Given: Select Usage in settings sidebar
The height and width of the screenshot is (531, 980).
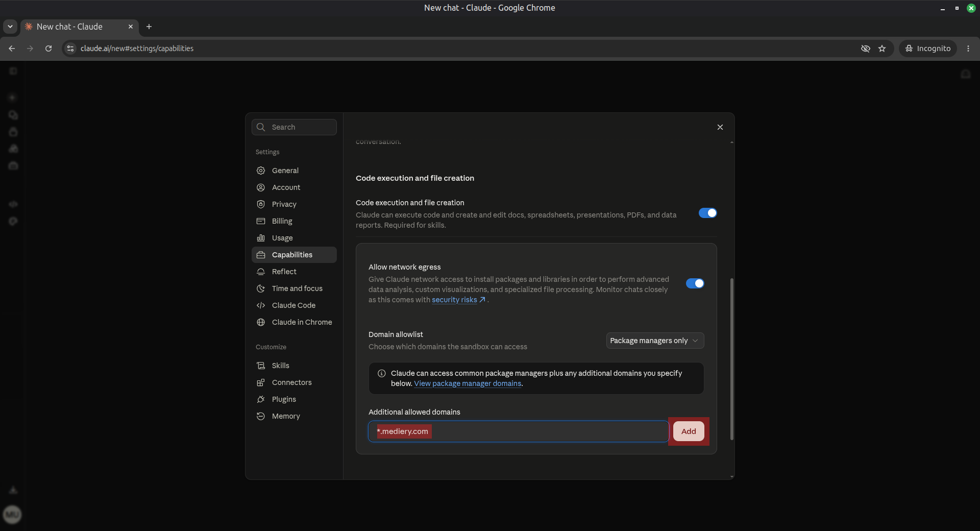Looking at the screenshot, I should [x=294, y=238].
